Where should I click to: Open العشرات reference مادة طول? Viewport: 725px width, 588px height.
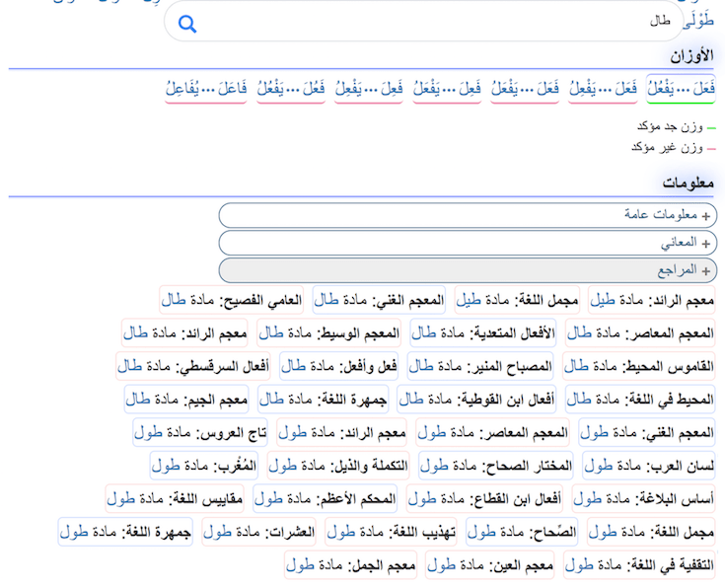click(x=258, y=532)
